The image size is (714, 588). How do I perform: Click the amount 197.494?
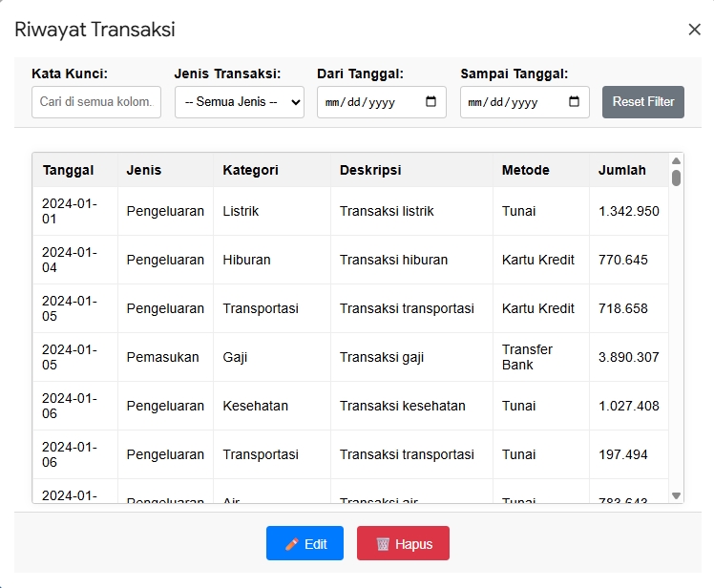pos(629,454)
